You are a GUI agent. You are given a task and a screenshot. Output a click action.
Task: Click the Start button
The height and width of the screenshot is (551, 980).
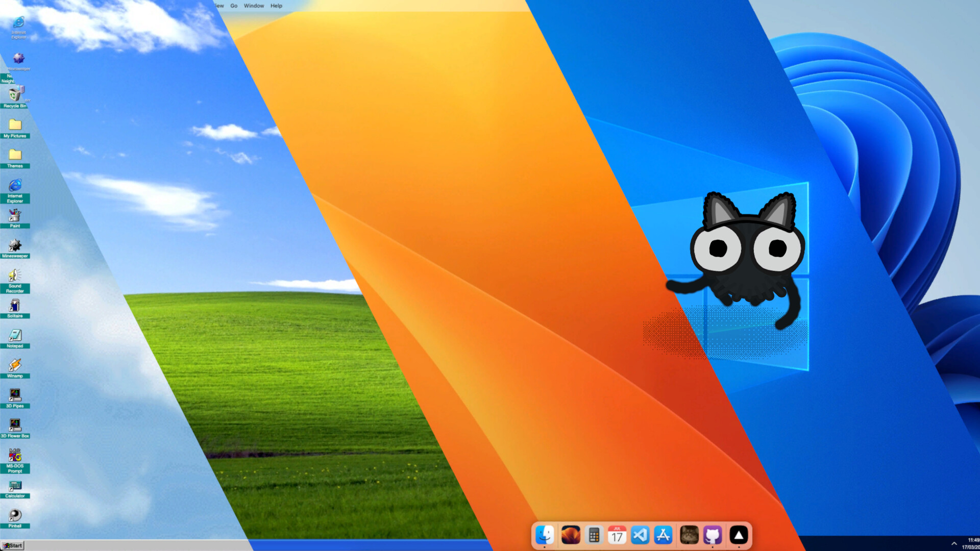tap(13, 545)
